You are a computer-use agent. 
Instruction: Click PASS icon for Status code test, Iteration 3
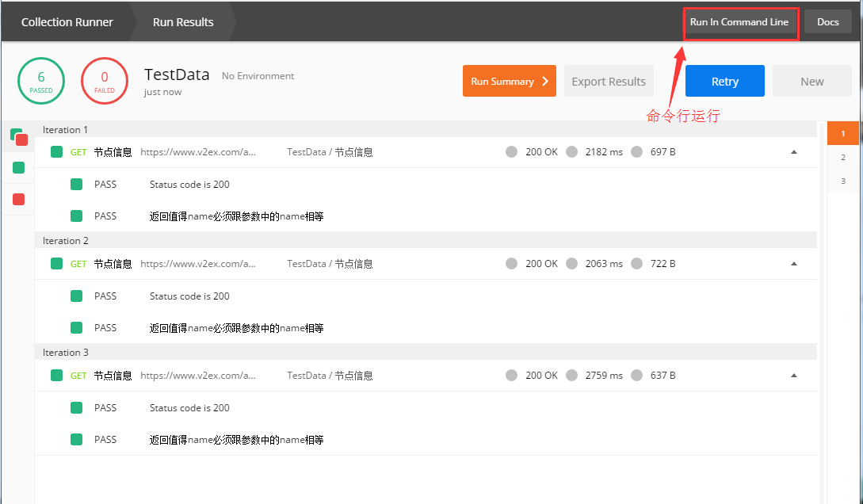pos(77,407)
